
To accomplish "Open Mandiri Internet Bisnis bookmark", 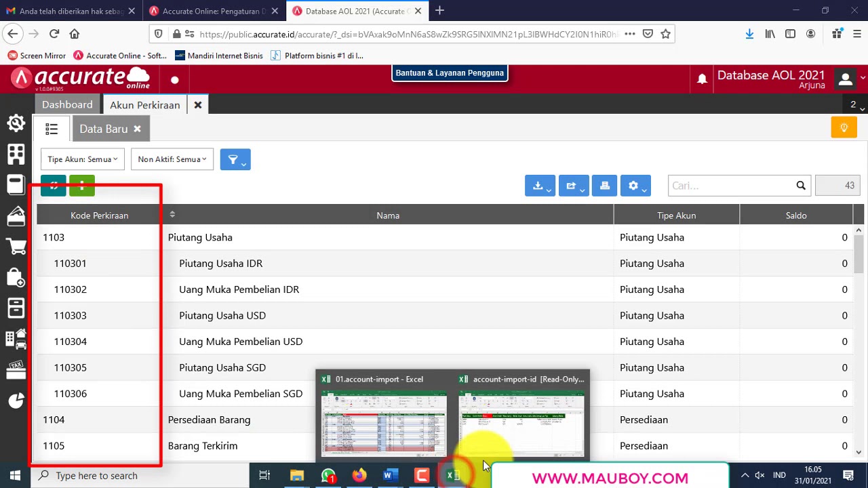I will coord(218,56).
